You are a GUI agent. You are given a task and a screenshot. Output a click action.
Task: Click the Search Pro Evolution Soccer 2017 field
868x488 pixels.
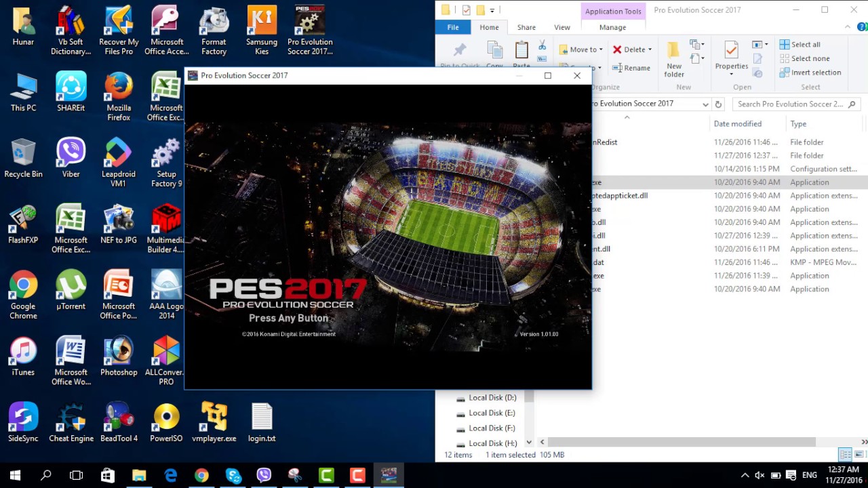click(796, 104)
